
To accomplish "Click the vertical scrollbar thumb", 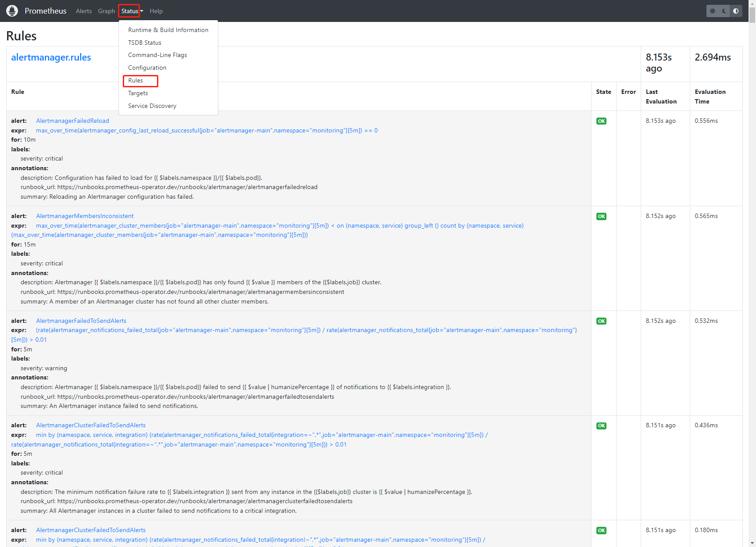I will (752, 15).
